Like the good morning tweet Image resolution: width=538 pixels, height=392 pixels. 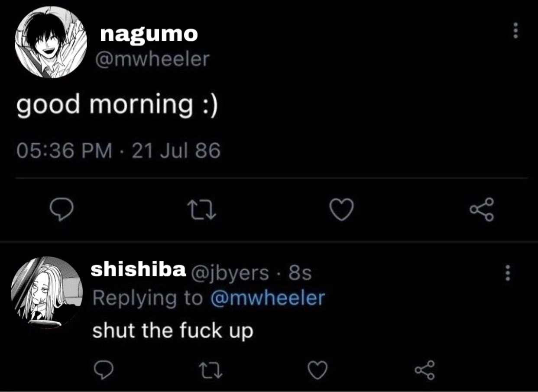[343, 211]
